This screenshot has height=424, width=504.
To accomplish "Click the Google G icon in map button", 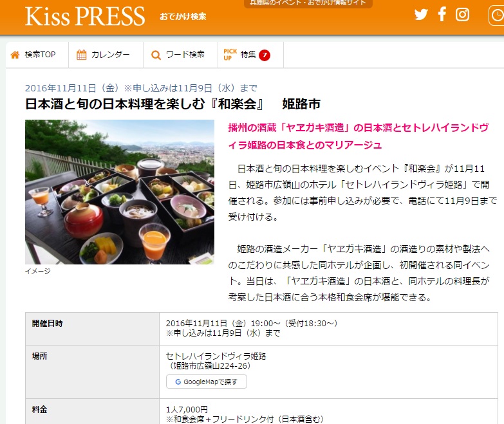I will pyautogui.click(x=178, y=382).
